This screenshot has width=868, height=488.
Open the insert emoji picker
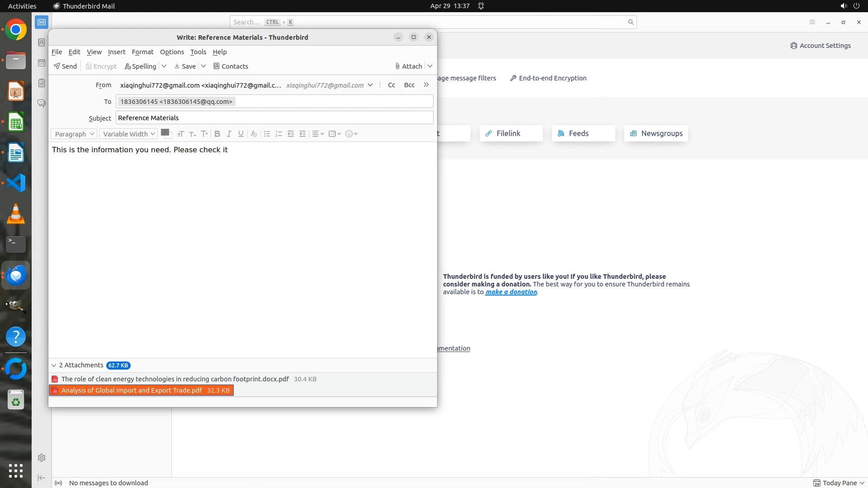(351, 134)
